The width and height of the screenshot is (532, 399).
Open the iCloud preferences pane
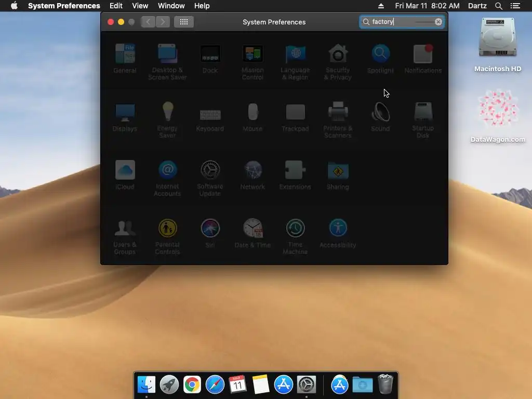tap(125, 175)
